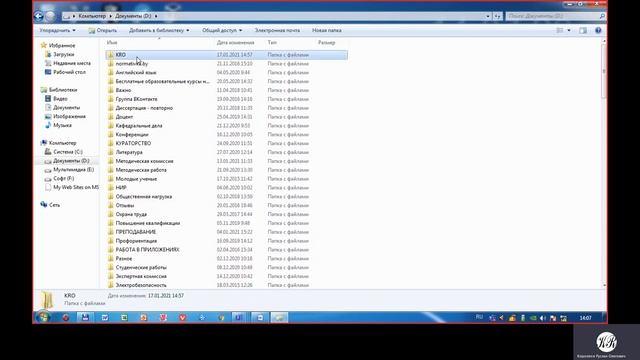Go back with the Explorer back arrow
640x360 pixels.
point(39,16)
